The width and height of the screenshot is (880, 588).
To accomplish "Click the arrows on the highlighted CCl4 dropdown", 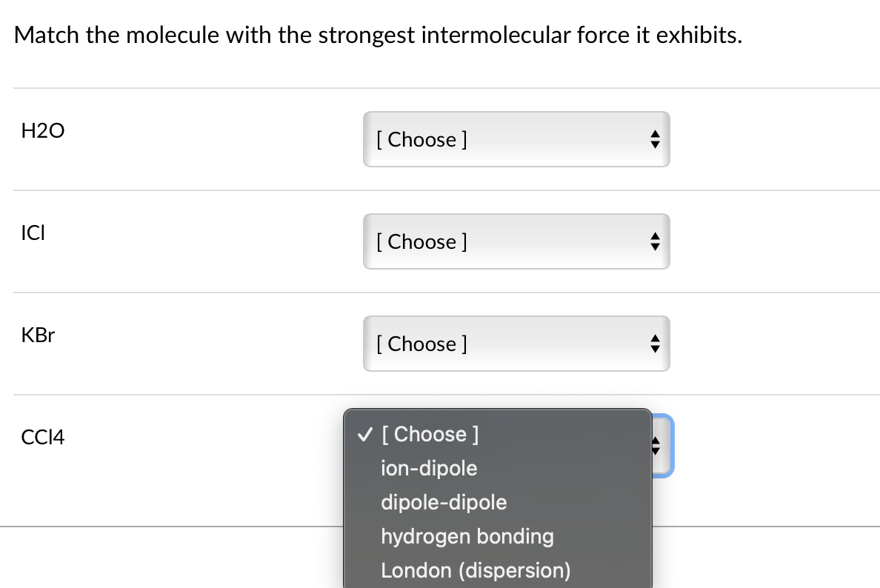I will point(655,445).
